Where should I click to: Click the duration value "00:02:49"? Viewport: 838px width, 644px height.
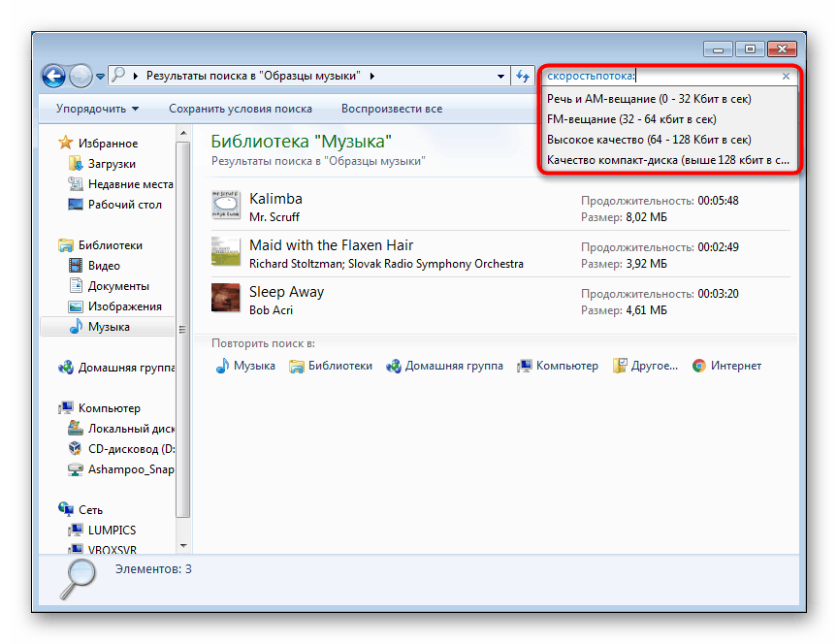[x=719, y=247]
